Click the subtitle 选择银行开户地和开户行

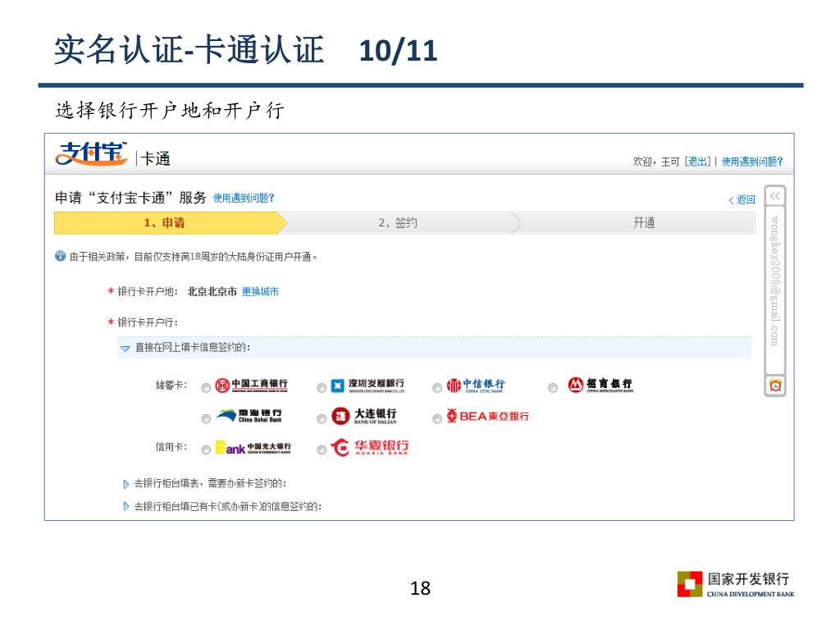pyautogui.click(x=170, y=111)
